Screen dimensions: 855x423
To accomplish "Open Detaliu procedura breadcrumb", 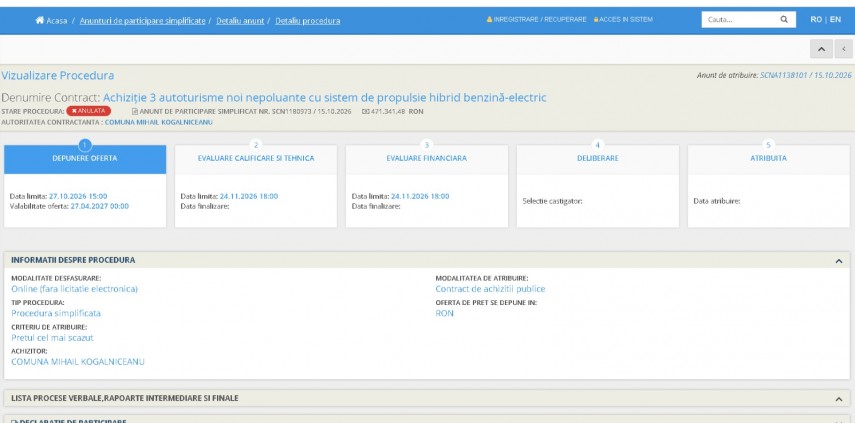I will click(x=308, y=21).
